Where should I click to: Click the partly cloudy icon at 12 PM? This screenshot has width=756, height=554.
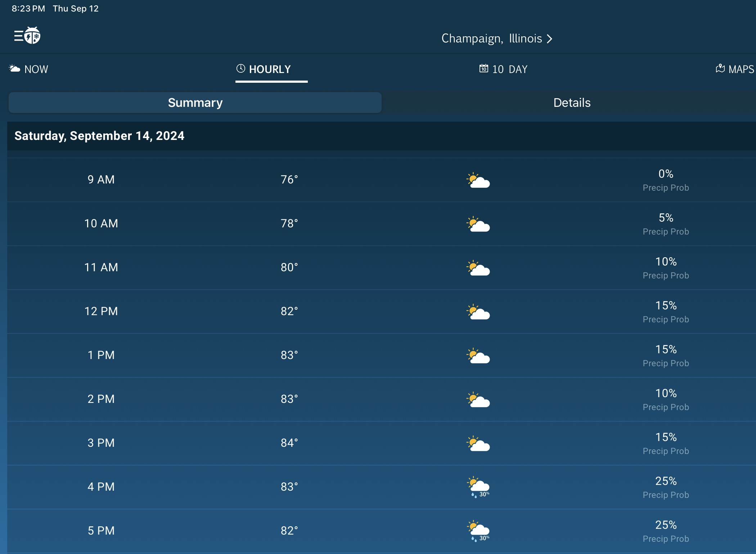click(x=478, y=312)
